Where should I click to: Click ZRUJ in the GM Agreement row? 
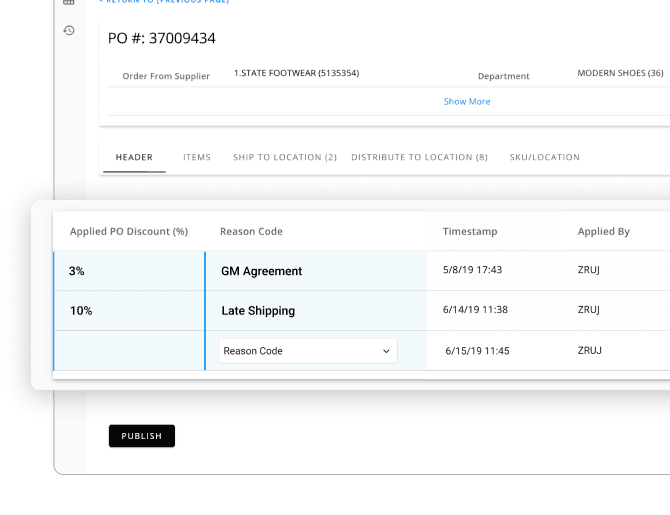tap(589, 270)
